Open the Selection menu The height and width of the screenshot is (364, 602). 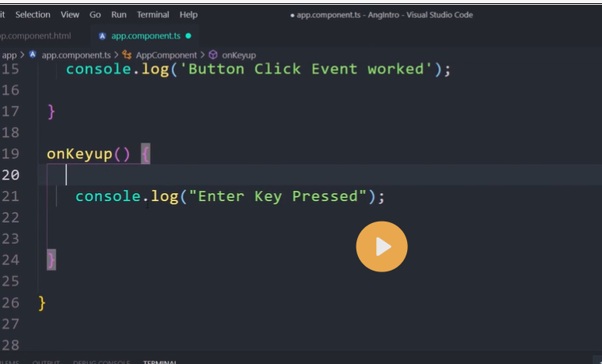click(32, 14)
